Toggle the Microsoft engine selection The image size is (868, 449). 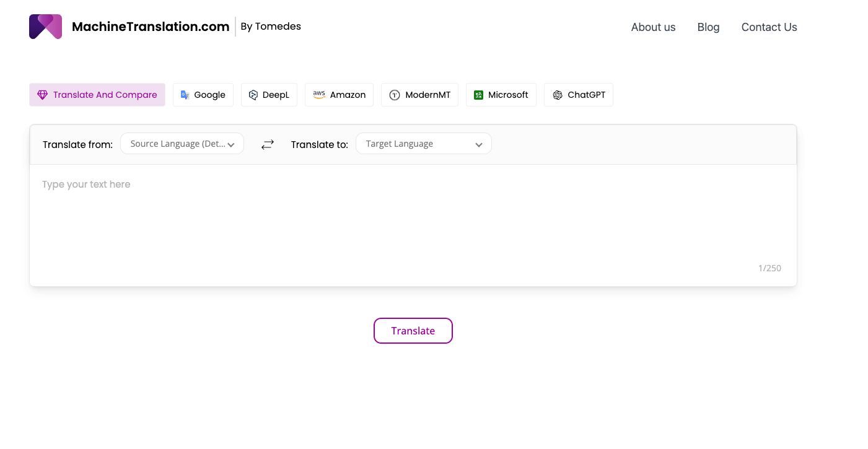[x=501, y=94]
